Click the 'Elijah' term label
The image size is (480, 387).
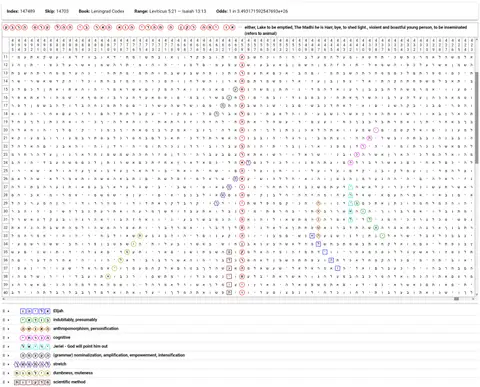(58, 311)
